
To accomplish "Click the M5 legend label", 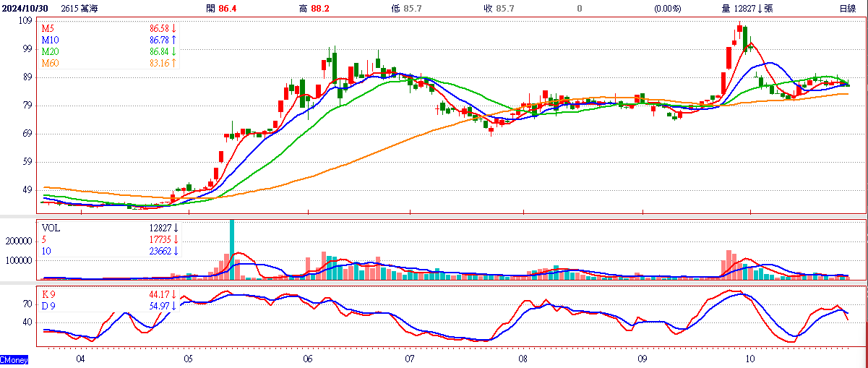I will click(48, 27).
